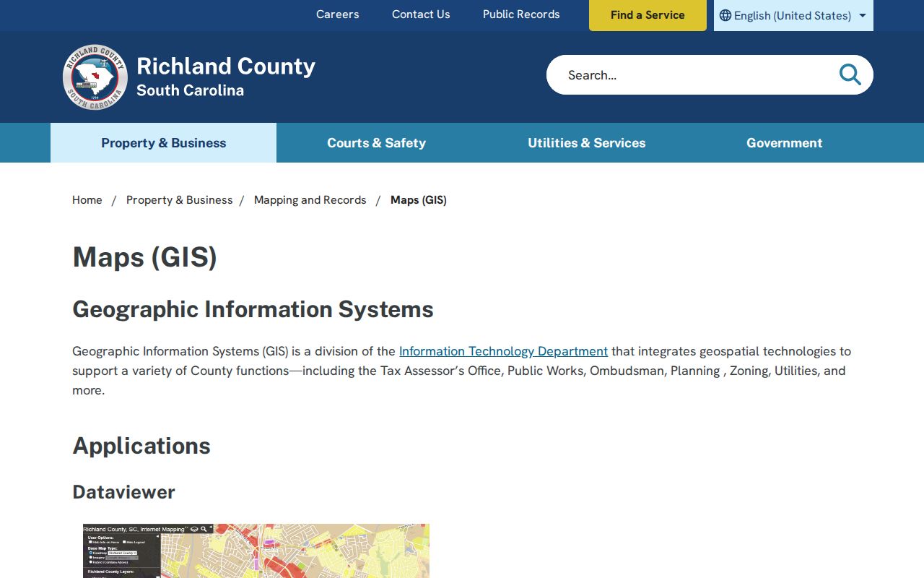Click the search magnifying glass icon

[x=850, y=74]
